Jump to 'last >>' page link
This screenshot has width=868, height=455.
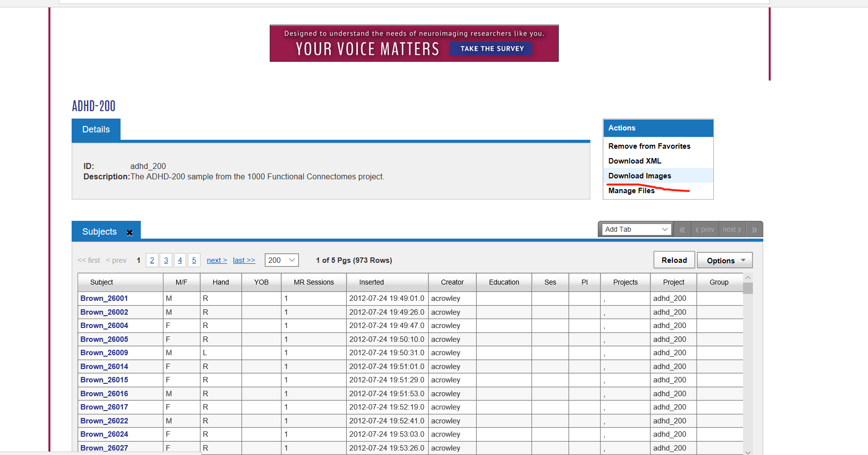(x=244, y=260)
